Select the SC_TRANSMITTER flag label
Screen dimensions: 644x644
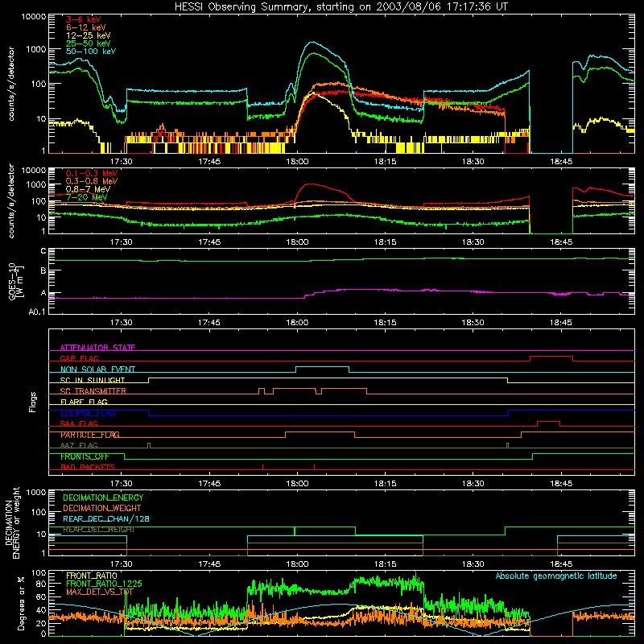93,391
